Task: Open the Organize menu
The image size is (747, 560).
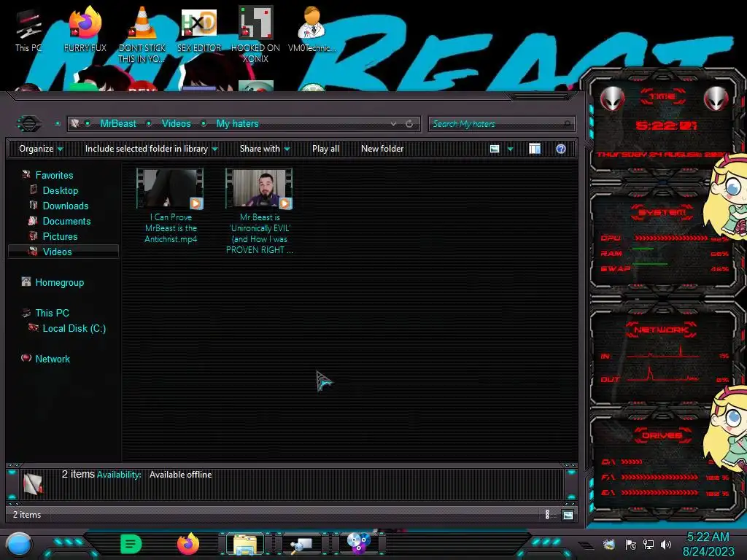Action: coord(41,149)
